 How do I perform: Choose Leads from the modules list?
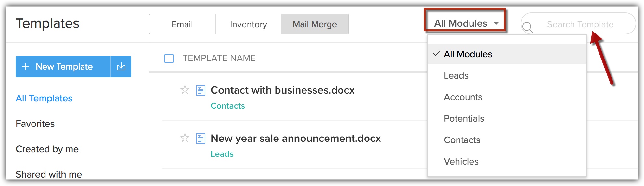tap(456, 76)
